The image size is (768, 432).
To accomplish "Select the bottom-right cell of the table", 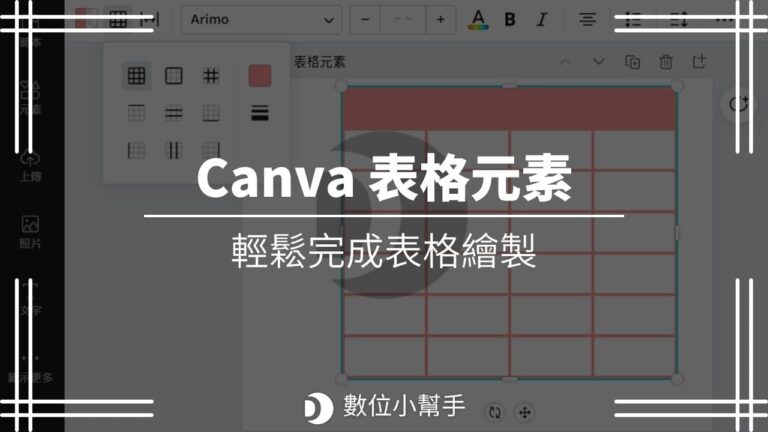I will click(634, 356).
